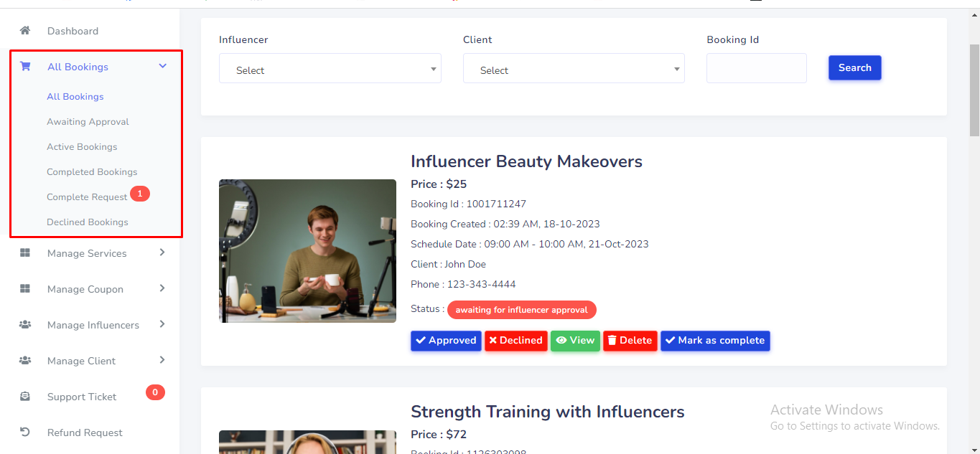Click the Manage Client people icon
Viewport: 980px width, 454px height.
[25, 361]
